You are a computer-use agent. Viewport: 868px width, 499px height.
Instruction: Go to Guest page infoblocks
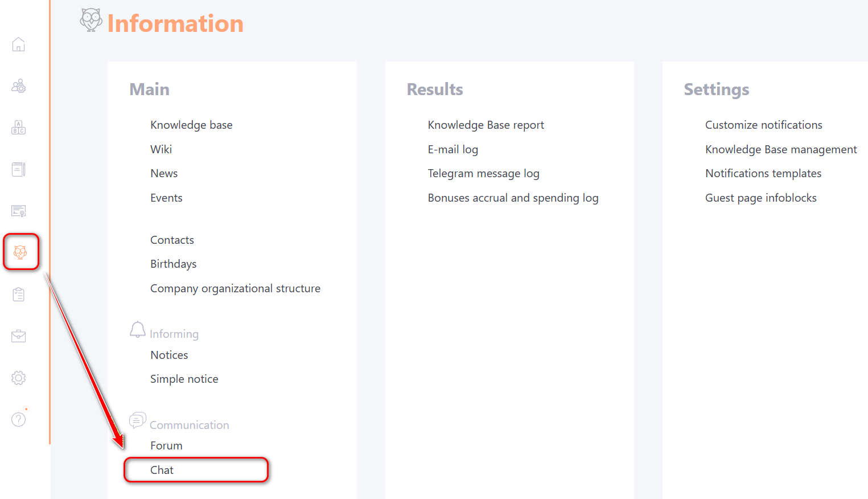[x=760, y=198]
